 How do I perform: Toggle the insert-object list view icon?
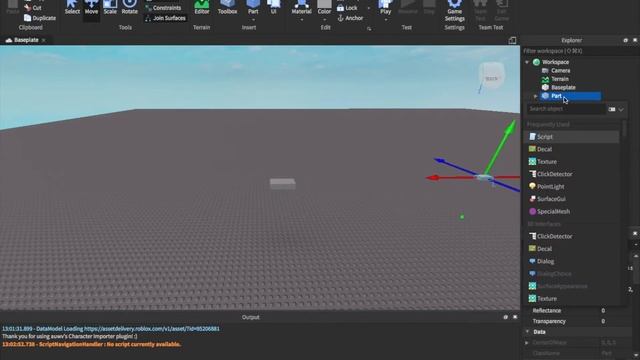pos(611,109)
